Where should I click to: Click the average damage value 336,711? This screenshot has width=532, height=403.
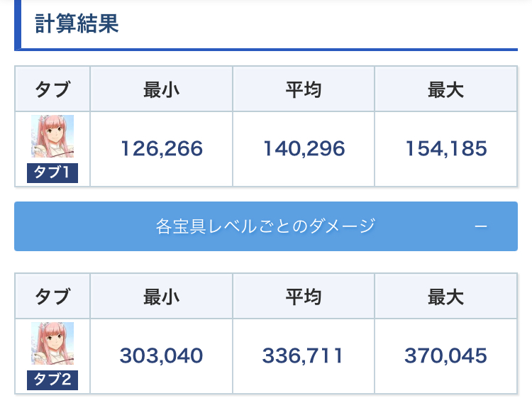[x=303, y=355]
